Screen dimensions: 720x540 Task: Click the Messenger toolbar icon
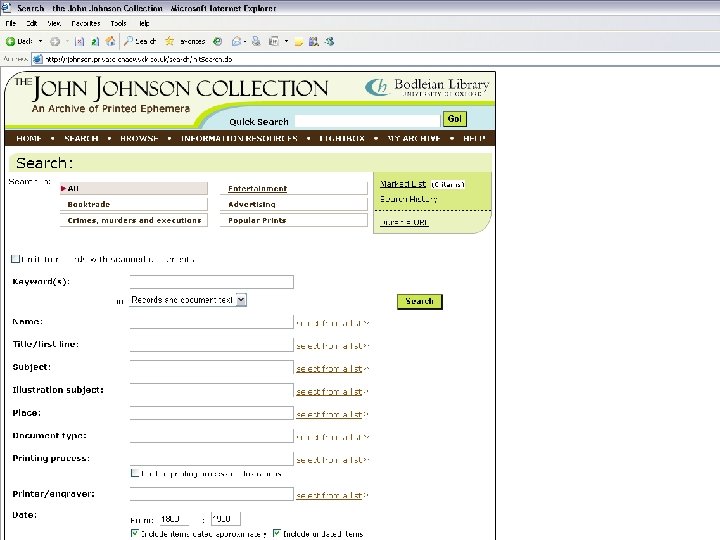tap(329, 42)
